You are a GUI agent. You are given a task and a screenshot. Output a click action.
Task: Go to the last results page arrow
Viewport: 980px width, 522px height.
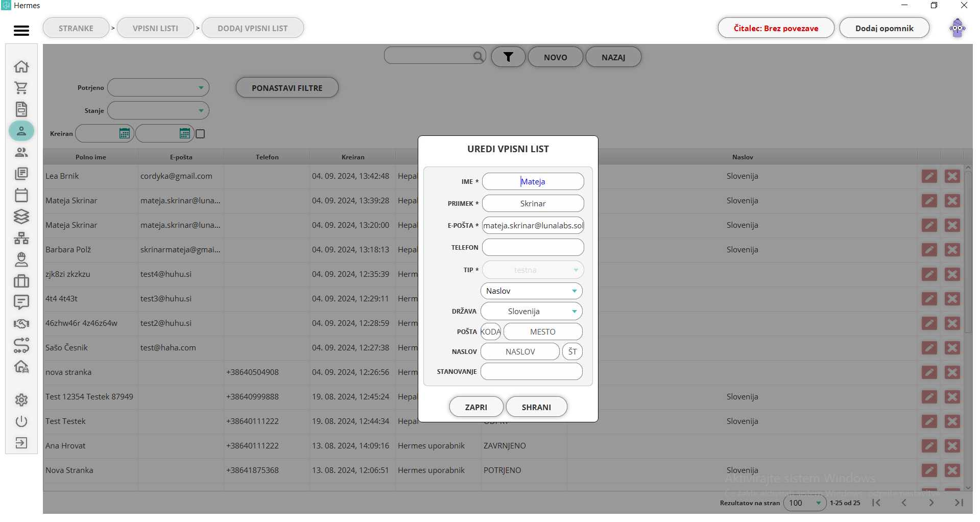959,503
